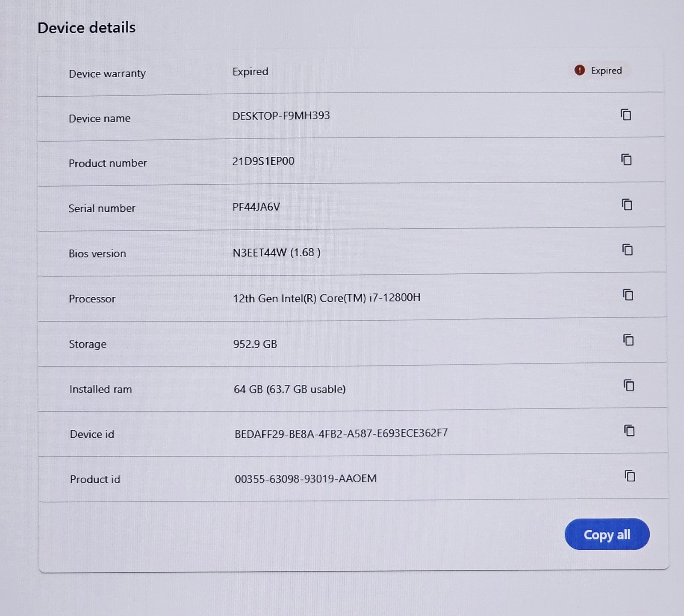Click the Storage label

(88, 344)
